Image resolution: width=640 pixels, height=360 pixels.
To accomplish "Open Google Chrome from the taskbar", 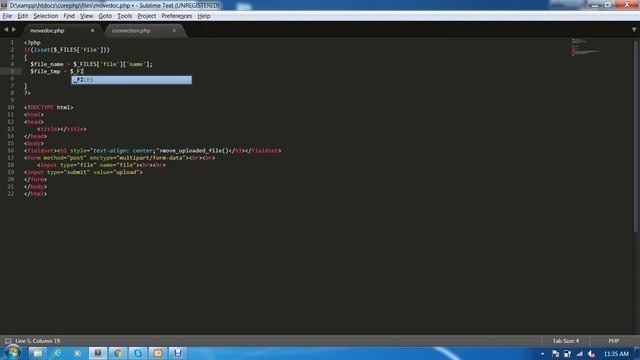I will [118, 353].
